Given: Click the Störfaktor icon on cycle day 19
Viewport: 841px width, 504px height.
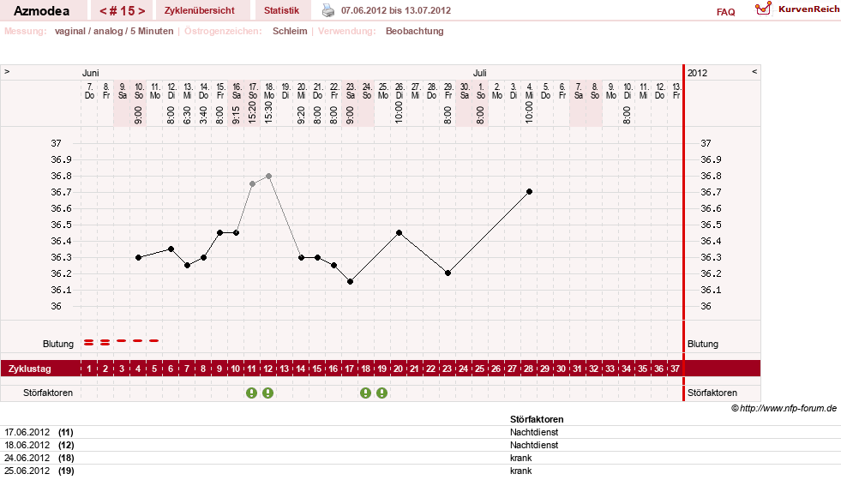Looking at the screenshot, I should tap(381, 393).
